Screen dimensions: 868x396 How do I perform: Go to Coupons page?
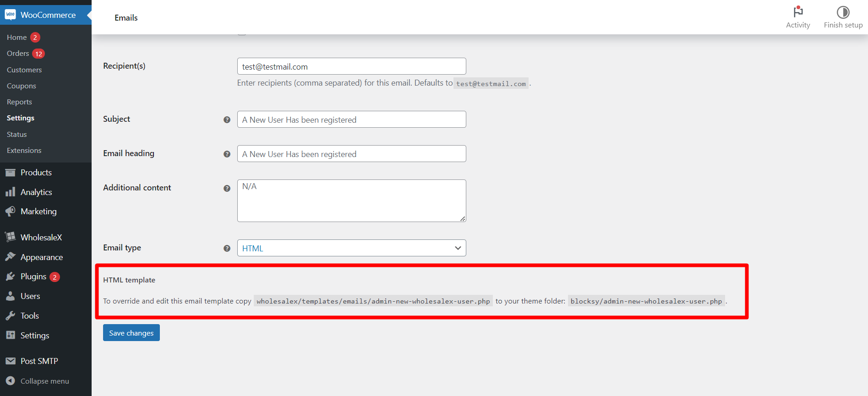click(22, 86)
